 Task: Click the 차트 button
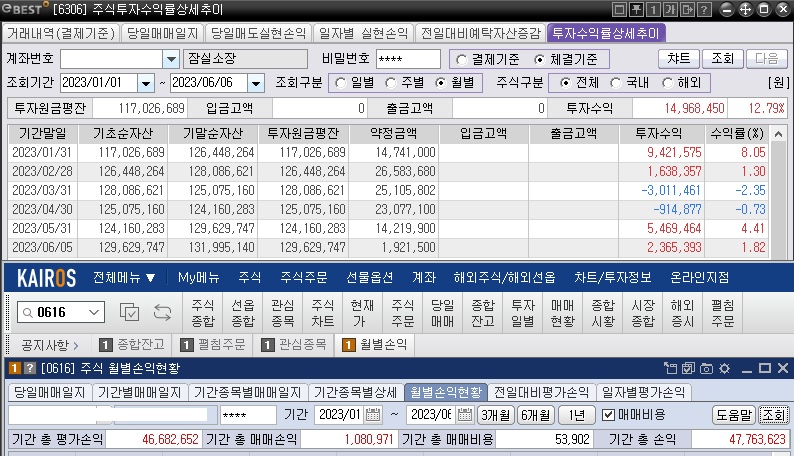point(681,58)
